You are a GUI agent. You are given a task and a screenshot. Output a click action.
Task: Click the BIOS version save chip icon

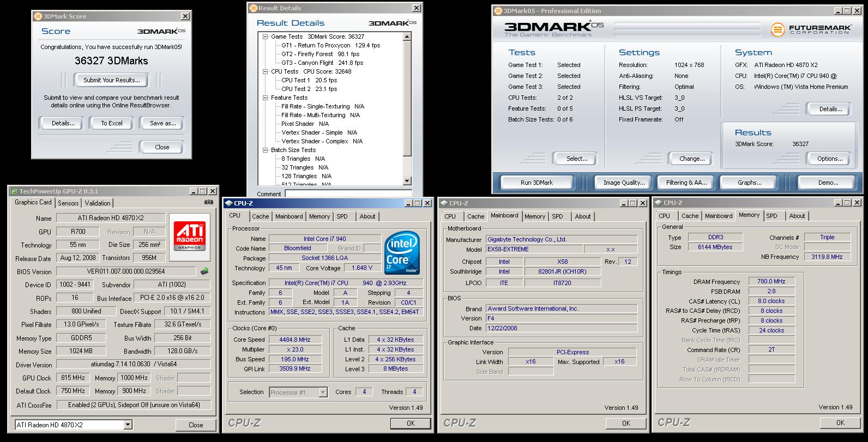(204, 271)
